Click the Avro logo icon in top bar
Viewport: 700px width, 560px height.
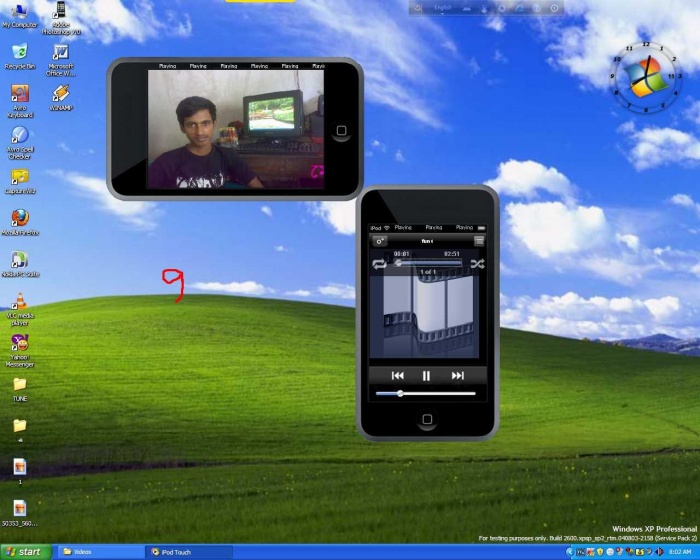tap(417, 8)
